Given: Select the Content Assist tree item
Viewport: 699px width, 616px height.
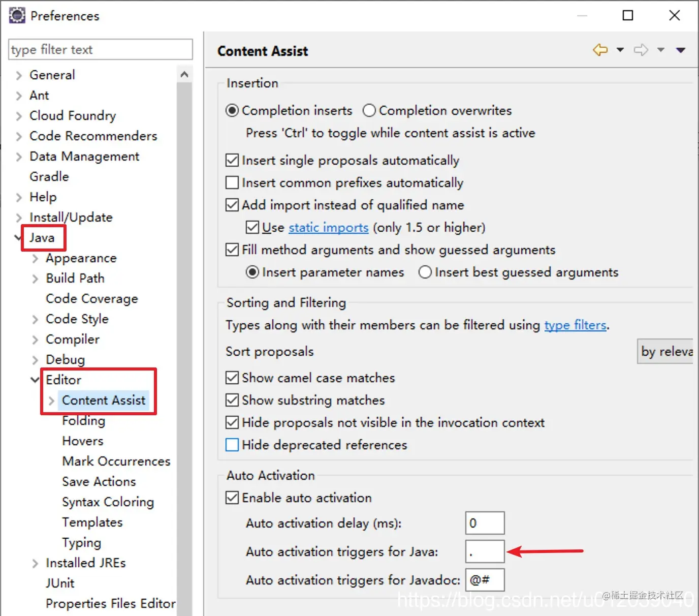Looking at the screenshot, I should (104, 400).
